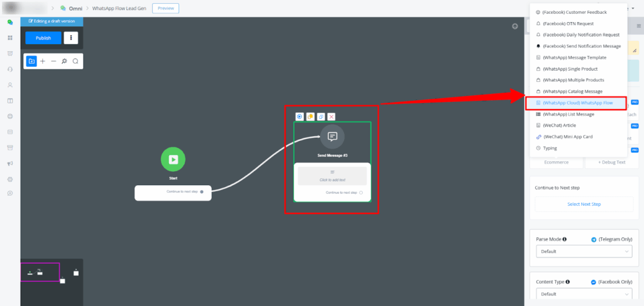Image resolution: width=644 pixels, height=306 pixels.
Task: Open canvas search magnifier icon
Action: pyautogui.click(x=75, y=61)
